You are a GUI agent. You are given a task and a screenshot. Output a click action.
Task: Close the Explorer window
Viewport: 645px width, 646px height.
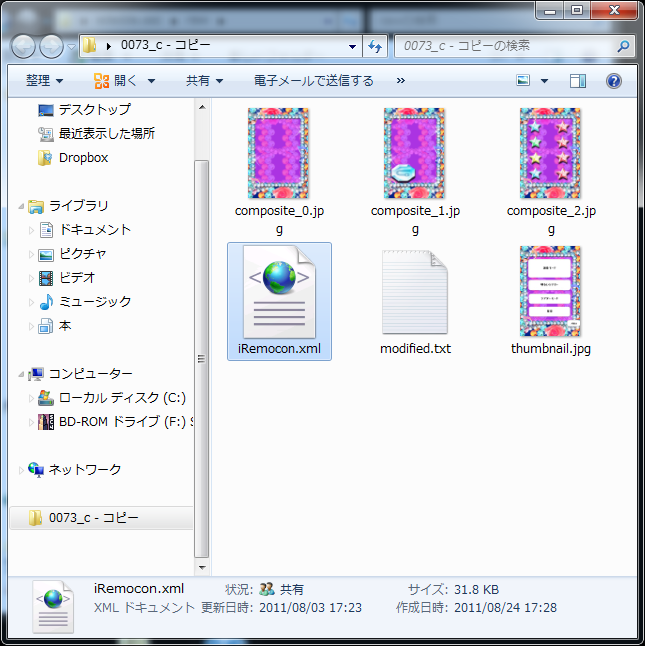point(614,11)
